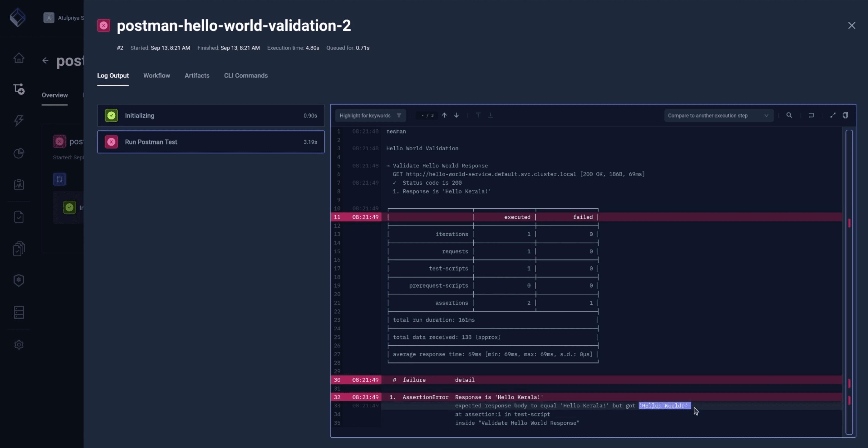The height and width of the screenshot is (448, 868).
Task: Click the highlighted log line 11
Action: coord(586,217)
